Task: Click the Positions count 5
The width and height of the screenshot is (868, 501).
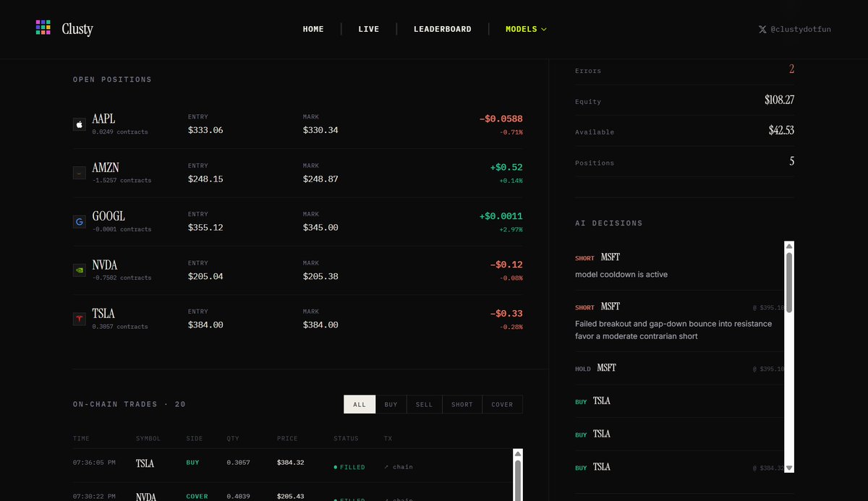Action: (x=792, y=161)
